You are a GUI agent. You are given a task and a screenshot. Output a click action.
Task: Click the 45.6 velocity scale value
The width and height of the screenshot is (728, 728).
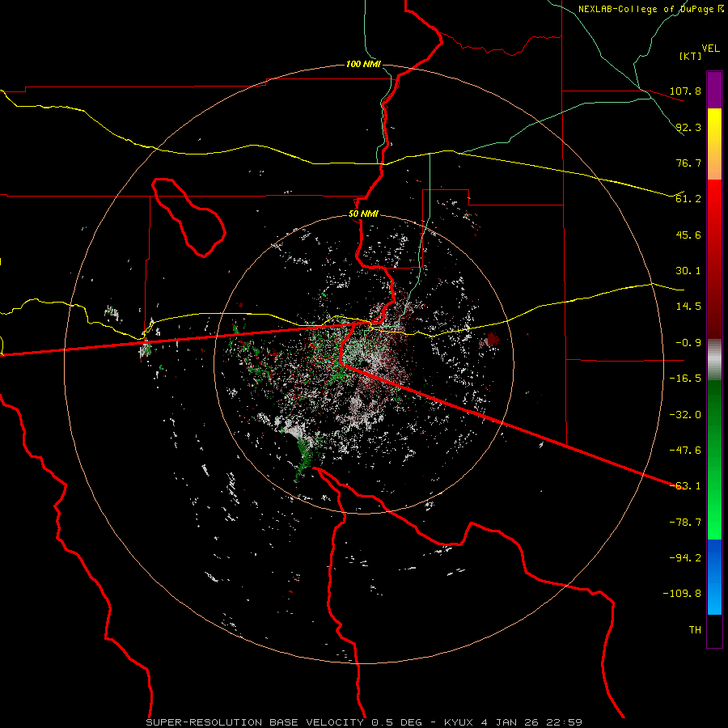(x=688, y=235)
